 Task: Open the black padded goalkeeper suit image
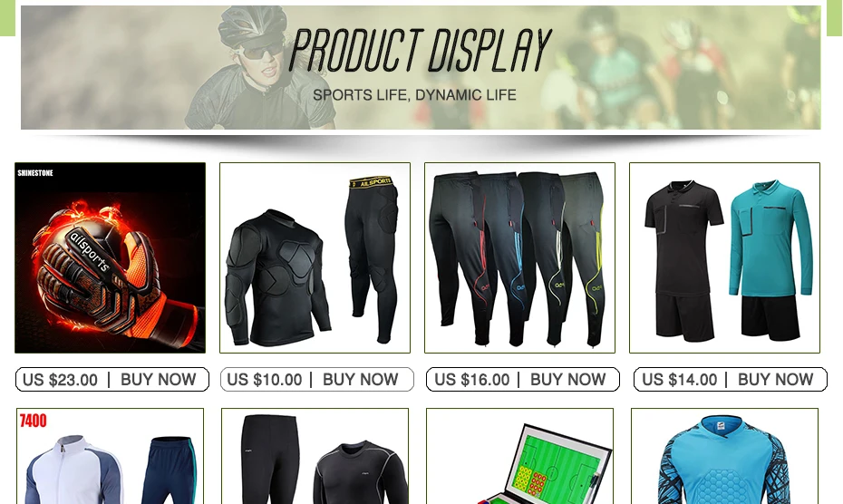[315, 257]
